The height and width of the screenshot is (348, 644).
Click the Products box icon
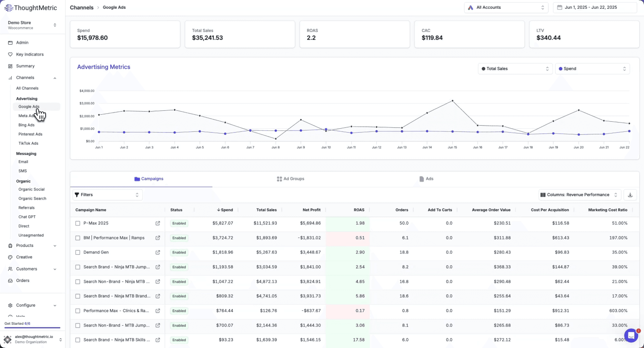click(x=10, y=246)
